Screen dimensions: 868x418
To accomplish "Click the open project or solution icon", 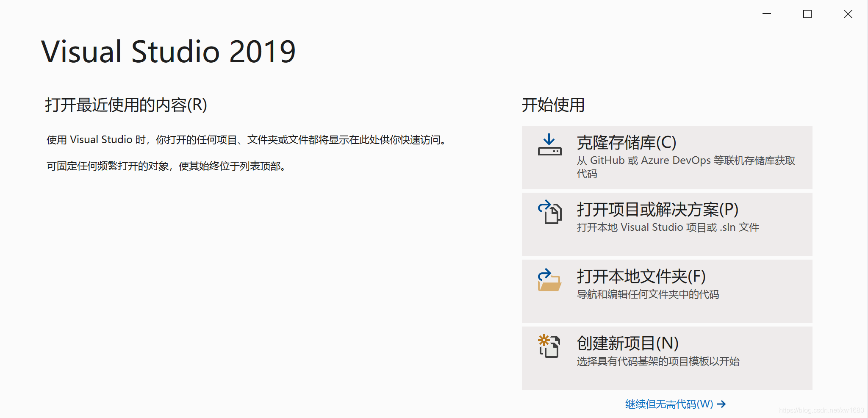I will [x=549, y=212].
